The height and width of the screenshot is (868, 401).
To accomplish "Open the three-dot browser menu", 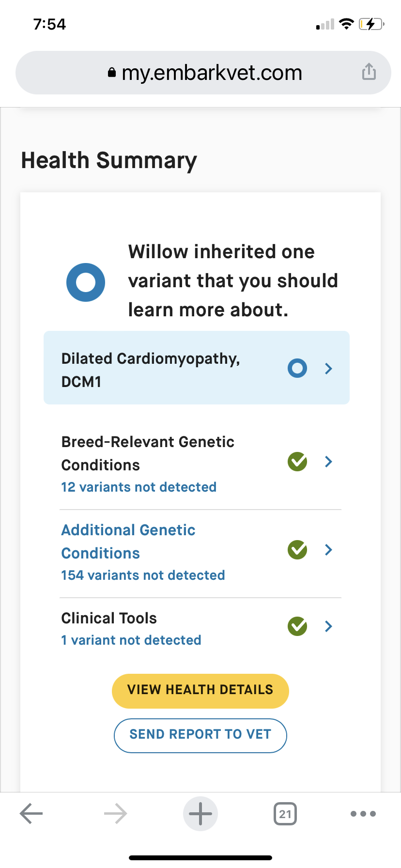I will [x=363, y=813].
